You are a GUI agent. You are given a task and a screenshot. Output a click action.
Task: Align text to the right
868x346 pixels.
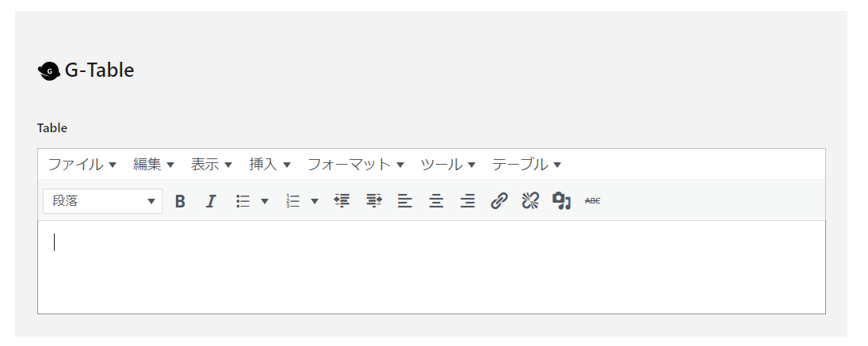468,201
